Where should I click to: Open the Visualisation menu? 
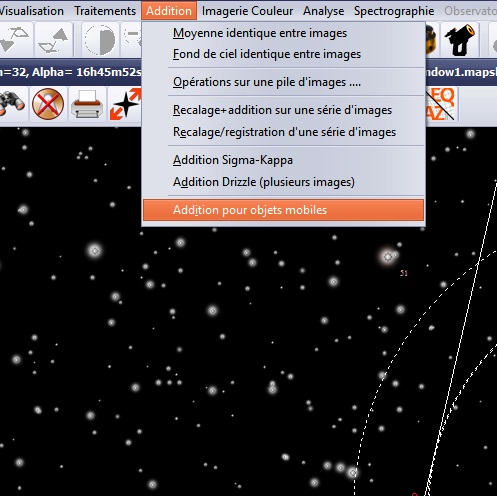pyautogui.click(x=32, y=11)
